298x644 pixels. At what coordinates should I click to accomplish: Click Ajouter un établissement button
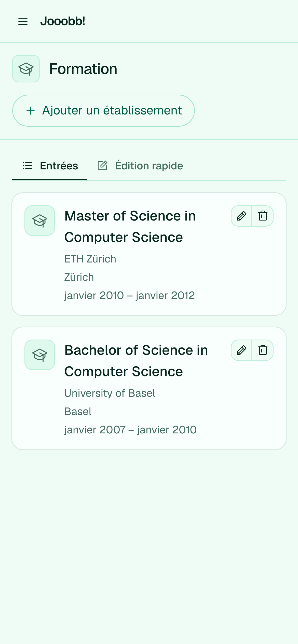[103, 111]
